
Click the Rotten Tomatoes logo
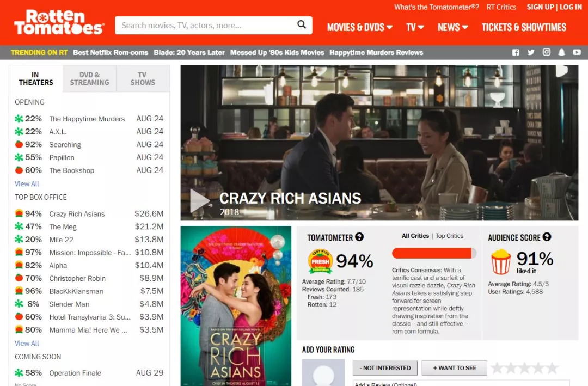pos(59,22)
